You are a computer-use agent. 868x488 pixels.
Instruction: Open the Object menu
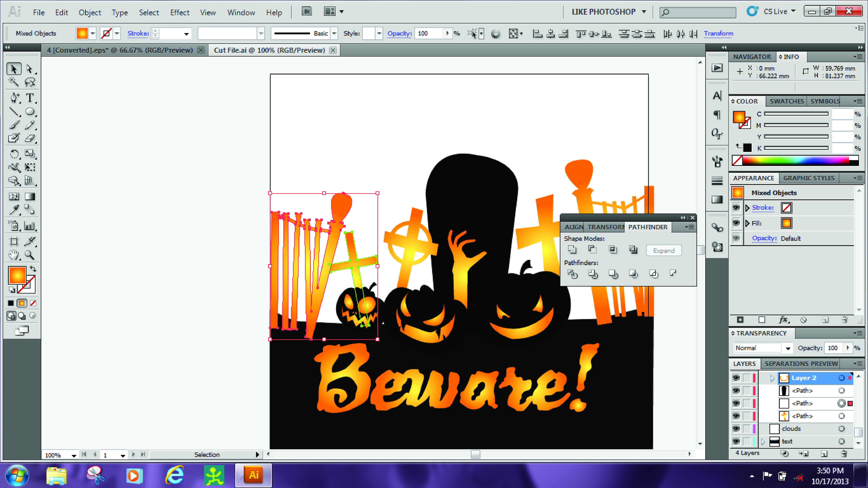coord(90,13)
